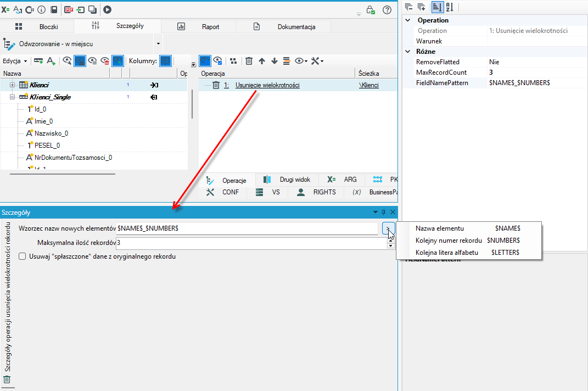Collapse the Operation category in properties
This screenshot has height=391, width=588.
click(x=408, y=20)
